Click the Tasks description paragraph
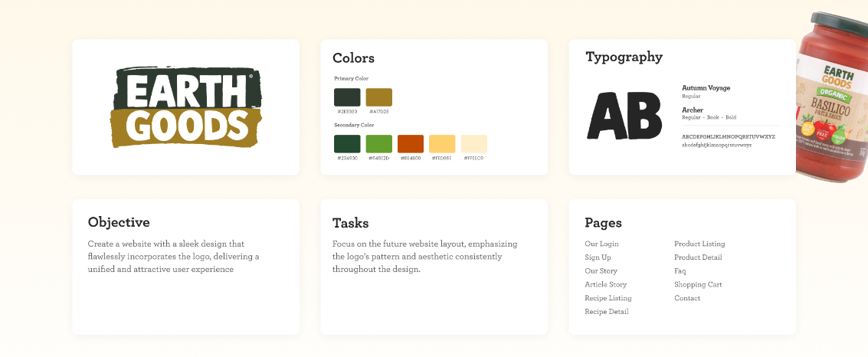Image resolution: width=868 pixels, height=357 pixels. coord(424,257)
